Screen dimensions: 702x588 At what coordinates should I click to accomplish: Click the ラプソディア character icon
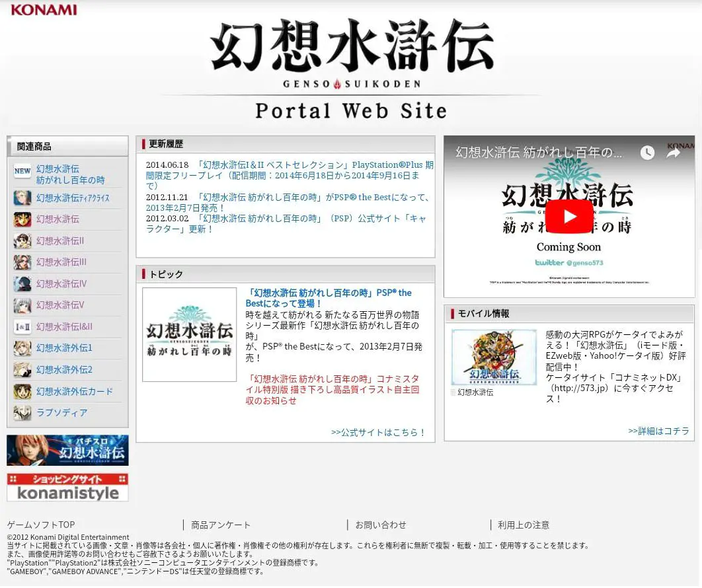pyautogui.click(x=22, y=412)
